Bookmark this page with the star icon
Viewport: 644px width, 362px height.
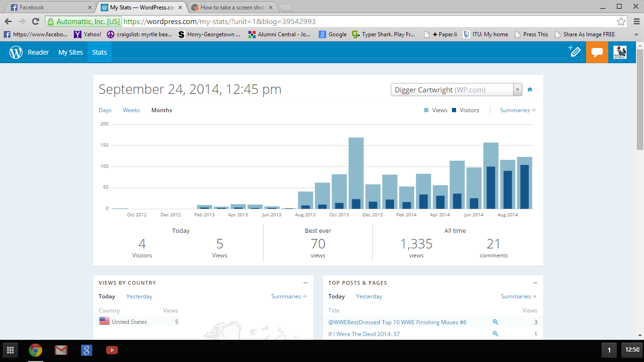[621, 22]
